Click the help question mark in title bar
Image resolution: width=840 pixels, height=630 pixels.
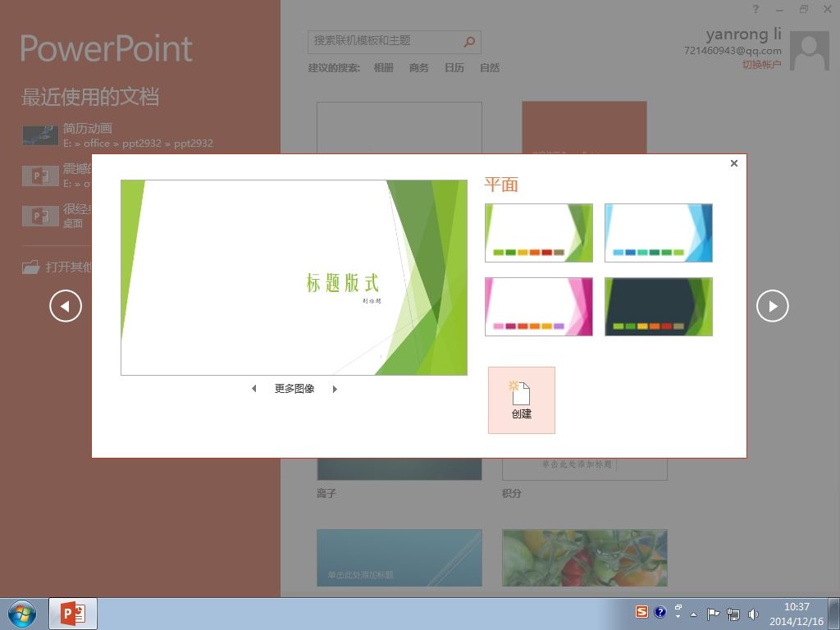(x=756, y=8)
